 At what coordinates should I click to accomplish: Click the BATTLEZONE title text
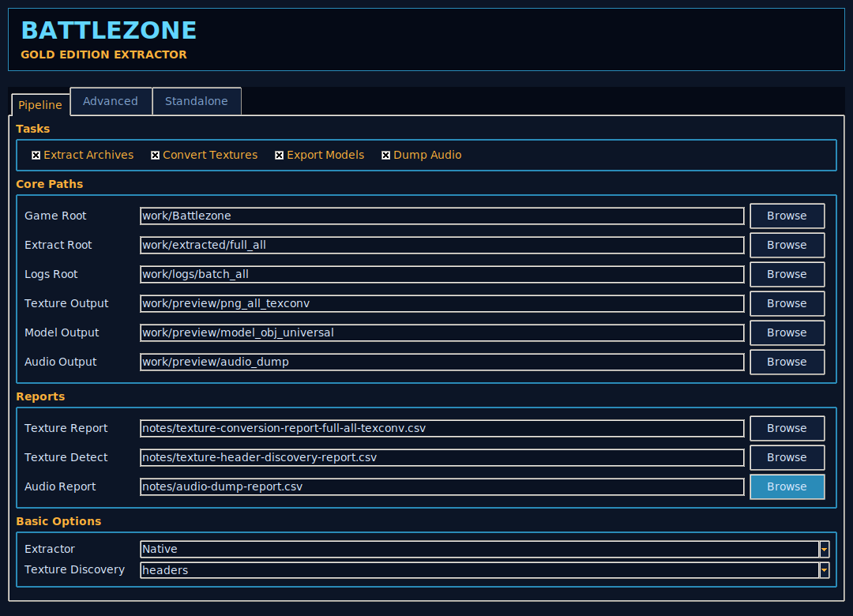(x=109, y=31)
